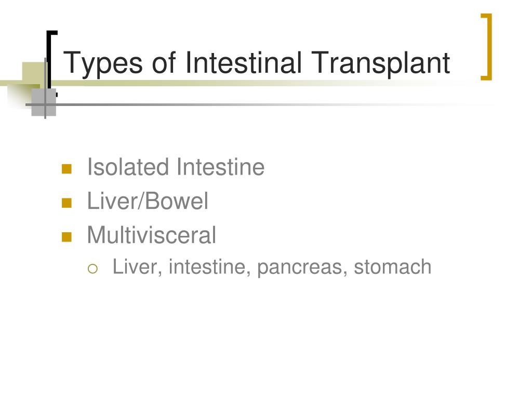Screen dimensions: 532x399
Task: Select the 'Multivisceral' bullet text
Action: click(x=151, y=235)
